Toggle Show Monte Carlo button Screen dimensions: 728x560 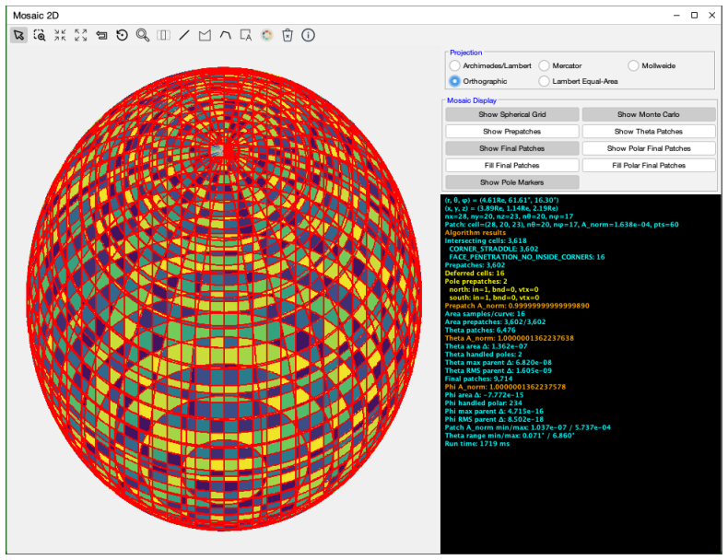[x=649, y=114]
